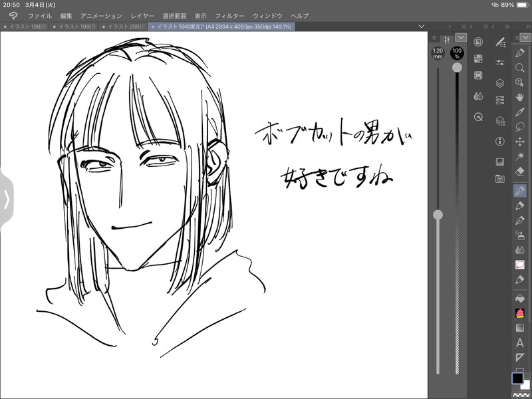
Task: Click the 1.20 mm brush size indicator
Action: point(438,53)
